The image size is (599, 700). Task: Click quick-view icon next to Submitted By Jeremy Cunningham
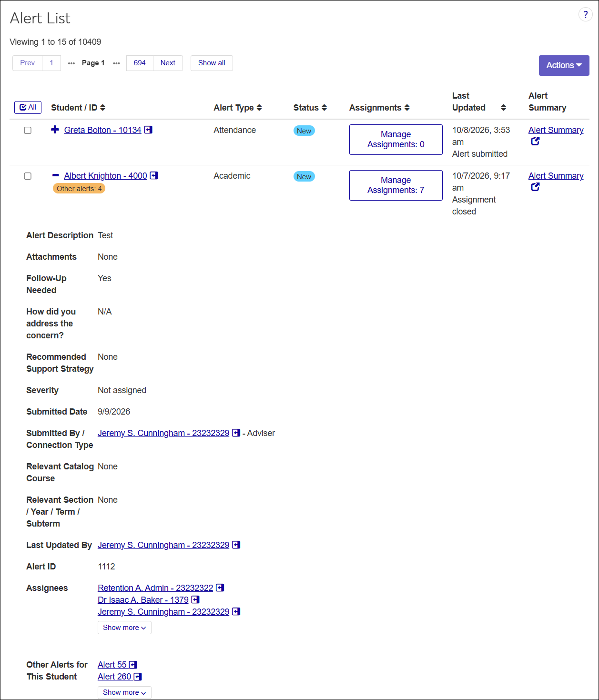236,433
